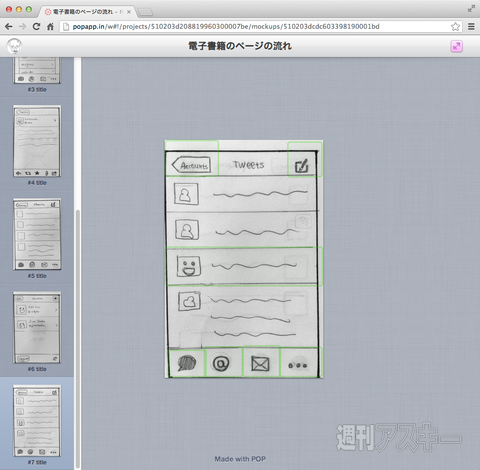Reload the current page
This screenshot has height=470, width=480.
coord(36,27)
